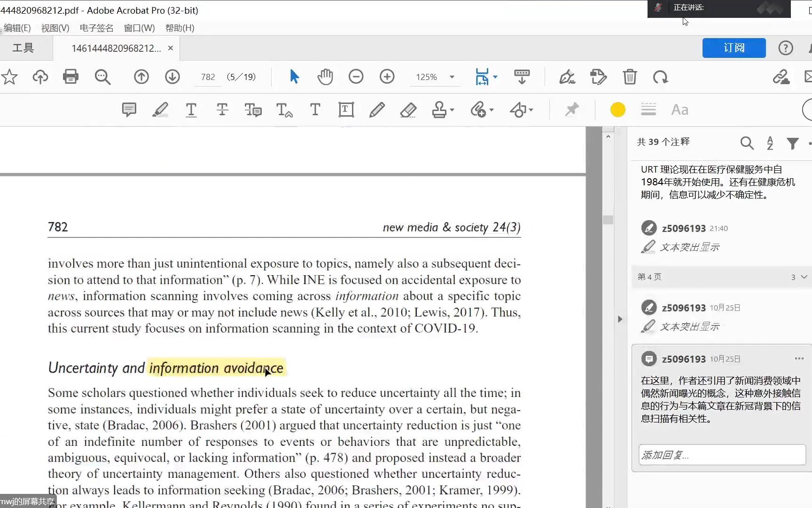The image size is (812, 508).
Task: Click the edit comment note icon
Action: point(598,77)
